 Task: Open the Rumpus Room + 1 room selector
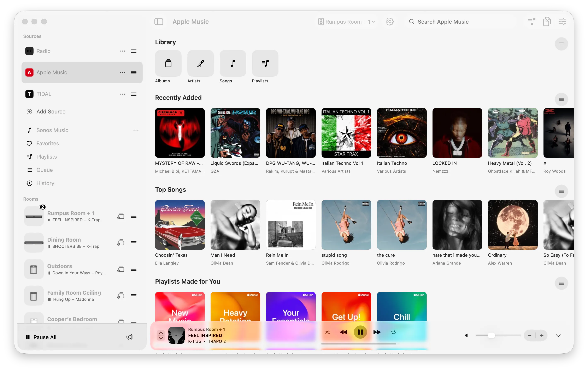347,22
